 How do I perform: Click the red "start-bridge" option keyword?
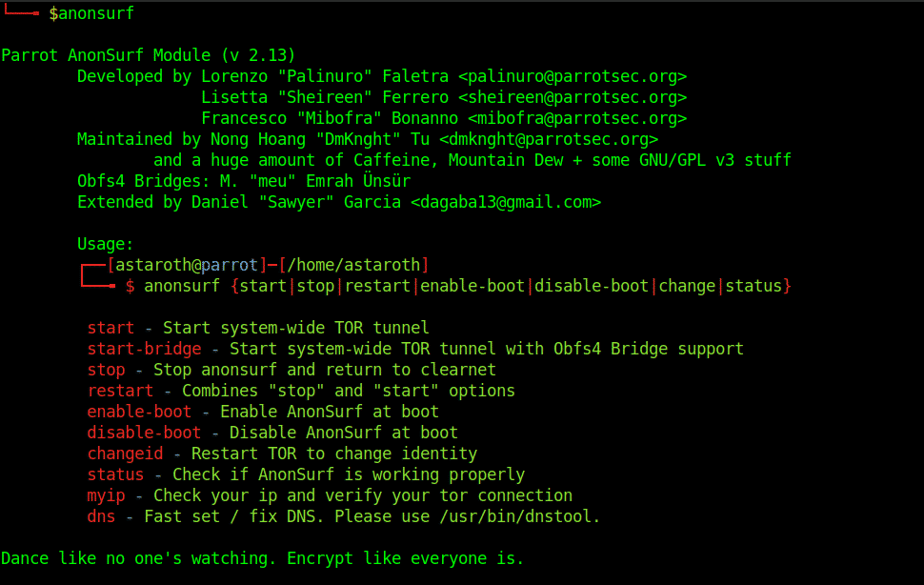(x=144, y=349)
